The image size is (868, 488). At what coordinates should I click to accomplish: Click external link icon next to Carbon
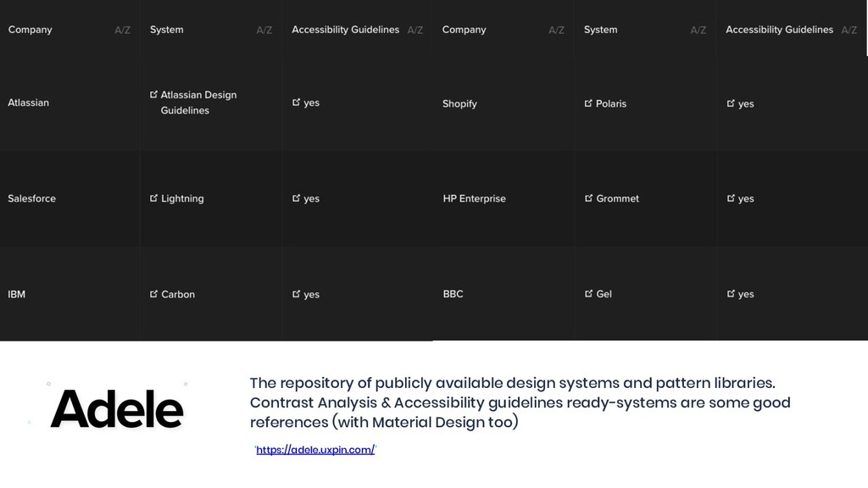pyautogui.click(x=154, y=294)
